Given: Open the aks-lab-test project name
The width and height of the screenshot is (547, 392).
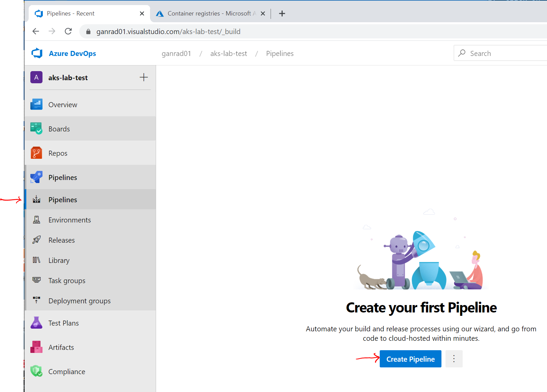Looking at the screenshot, I should [68, 78].
